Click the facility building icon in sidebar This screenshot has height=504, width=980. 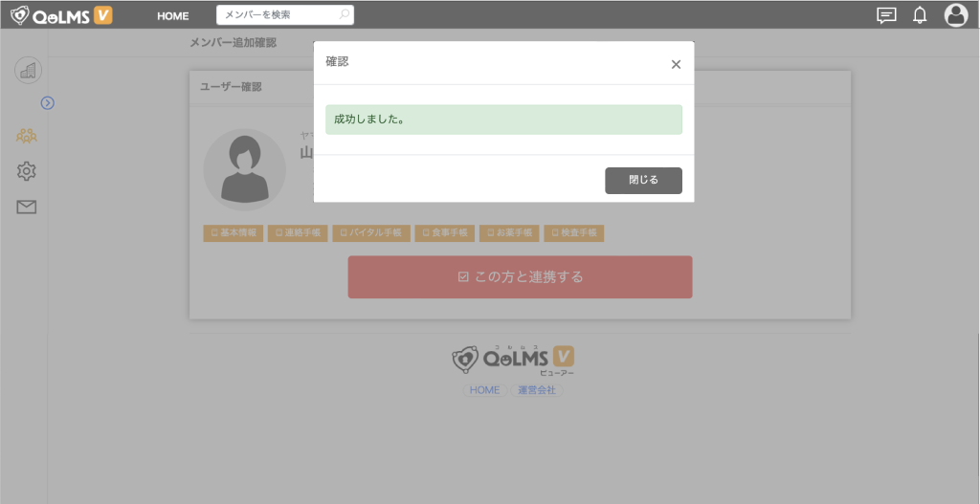pos(28,70)
